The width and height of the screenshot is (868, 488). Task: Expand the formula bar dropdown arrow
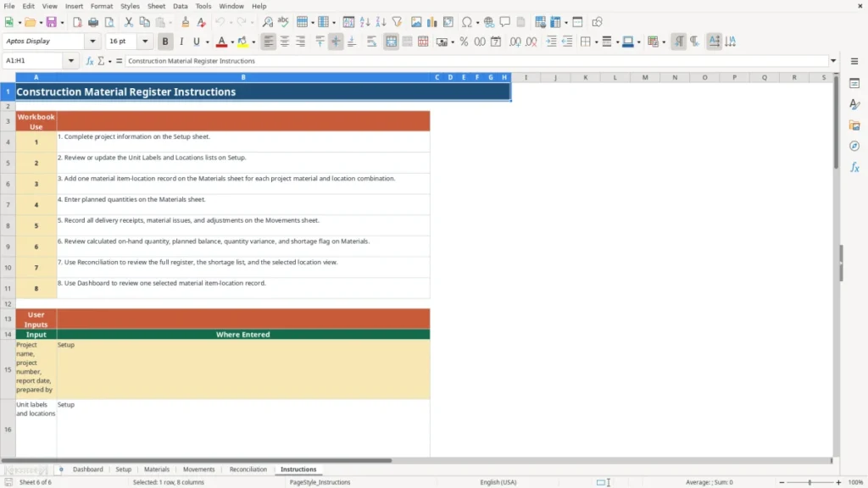tap(833, 61)
